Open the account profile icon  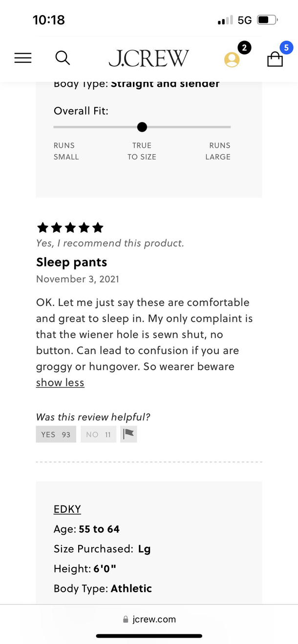232,60
